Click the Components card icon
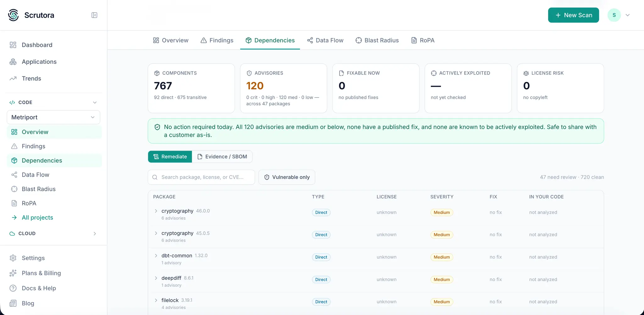644x315 pixels. click(x=157, y=73)
